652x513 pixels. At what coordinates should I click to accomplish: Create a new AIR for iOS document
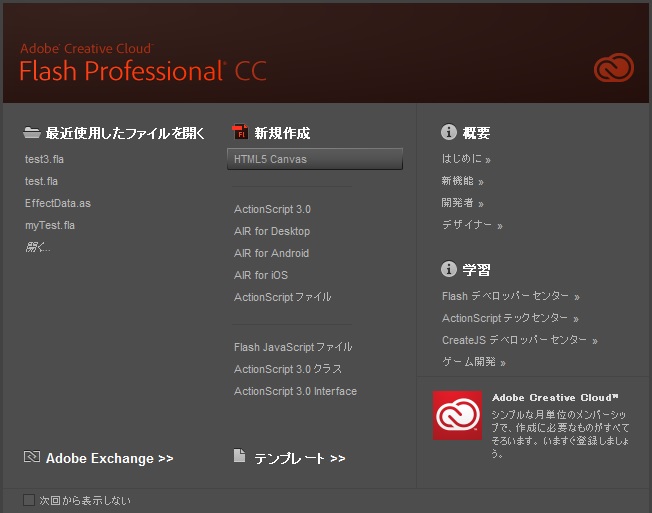click(261, 275)
